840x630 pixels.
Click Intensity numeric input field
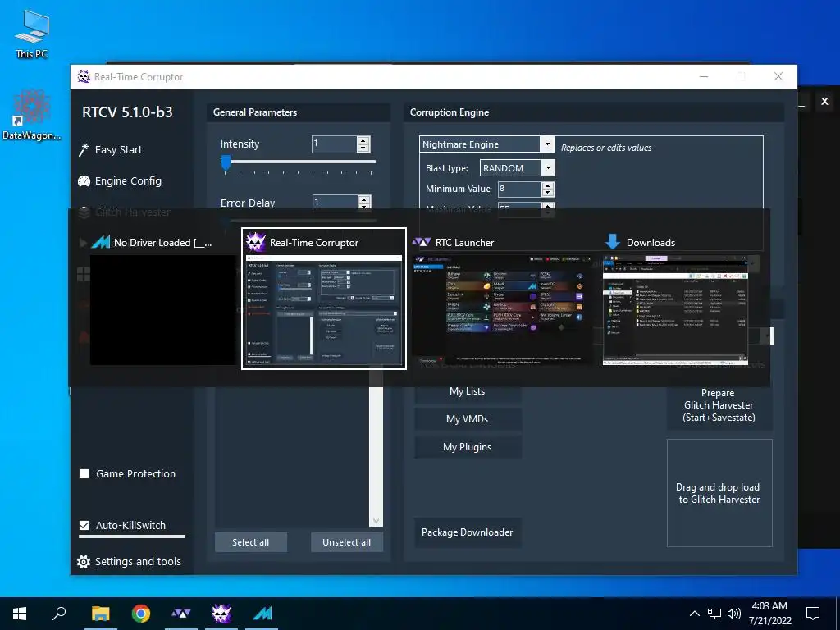coord(335,144)
